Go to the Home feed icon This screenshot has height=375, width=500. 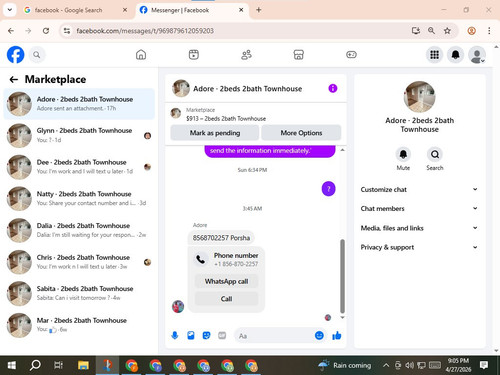[141, 55]
